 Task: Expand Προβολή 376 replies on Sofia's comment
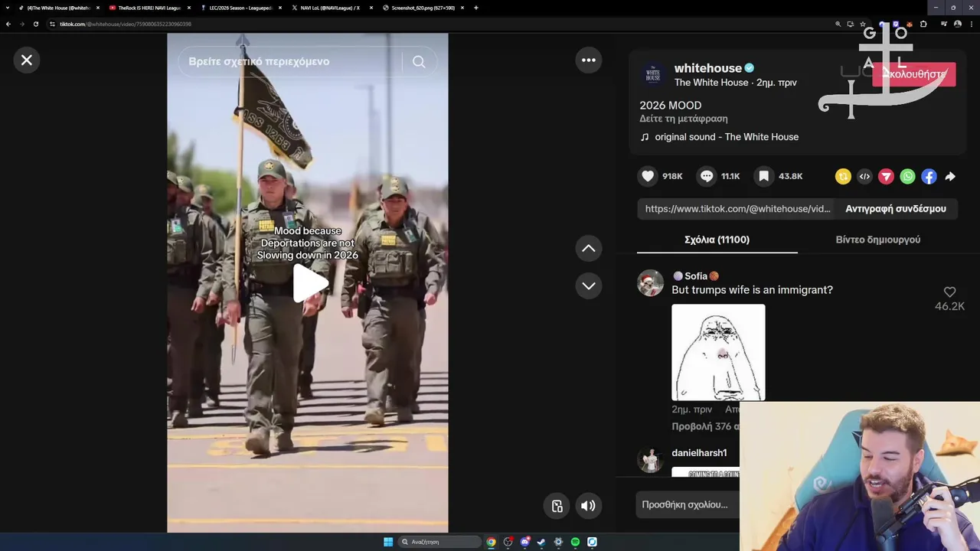(706, 426)
